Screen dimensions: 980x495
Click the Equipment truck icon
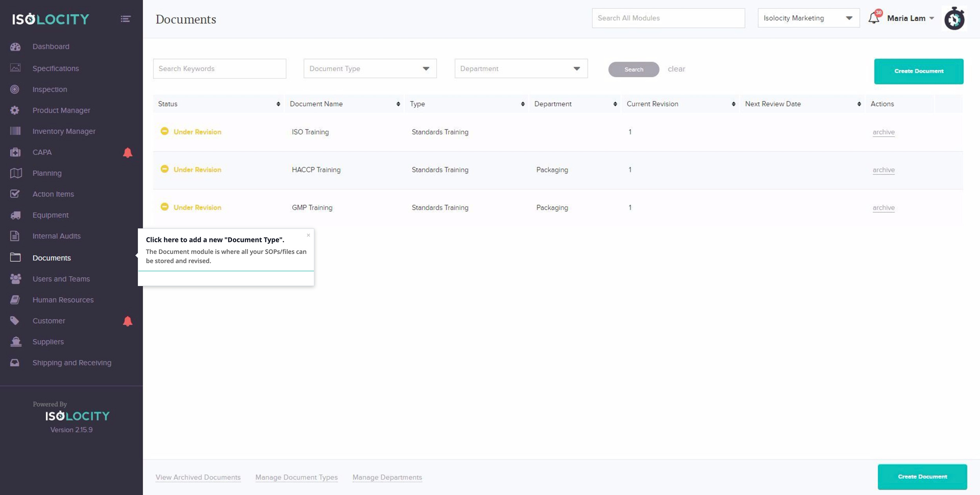tap(15, 215)
